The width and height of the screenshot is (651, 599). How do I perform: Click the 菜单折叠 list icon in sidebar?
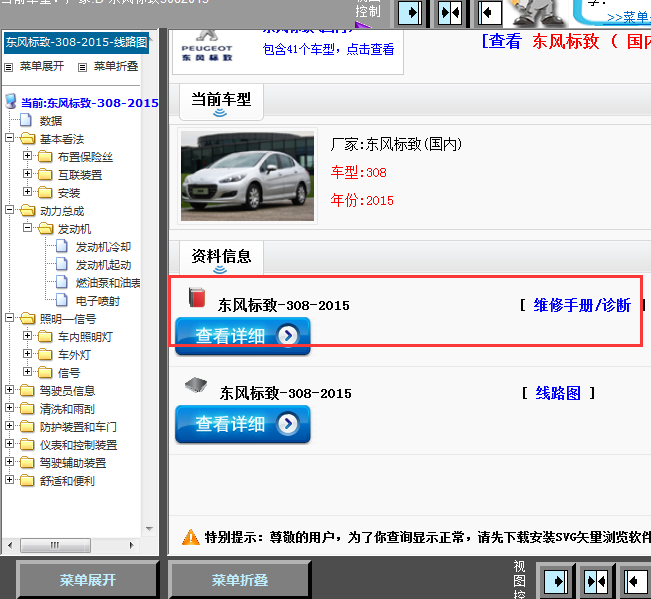(83, 67)
